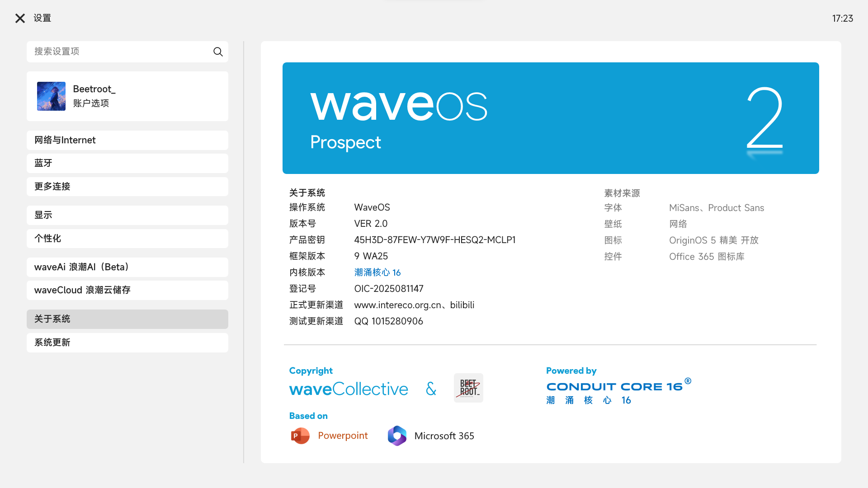Screen dimensions: 868x488
Task: Open 网络与Internet settings
Action: [x=127, y=140]
